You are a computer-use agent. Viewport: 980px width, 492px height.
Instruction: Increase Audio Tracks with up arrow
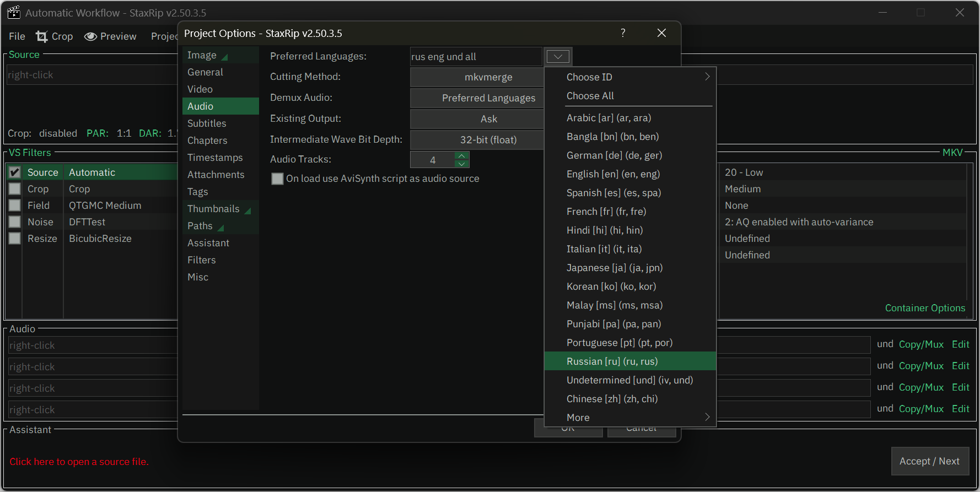(462, 156)
